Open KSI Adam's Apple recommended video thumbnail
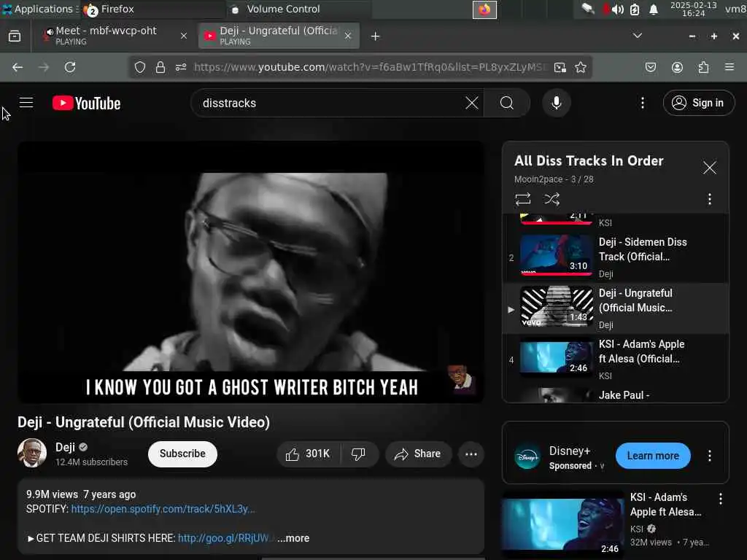This screenshot has width=747, height=560. click(562, 524)
